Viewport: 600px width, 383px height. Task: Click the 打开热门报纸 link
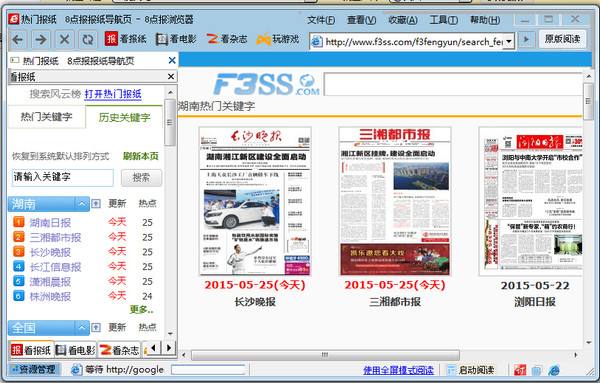[113, 94]
